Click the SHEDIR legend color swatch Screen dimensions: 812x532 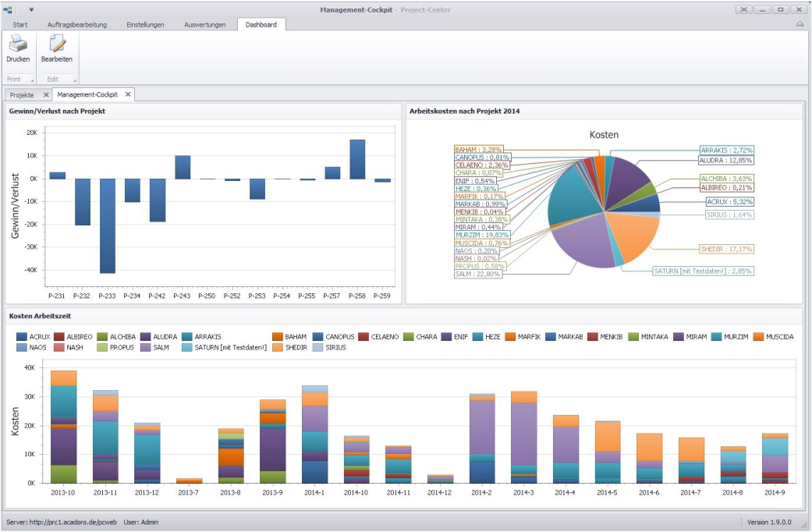(277, 348)
